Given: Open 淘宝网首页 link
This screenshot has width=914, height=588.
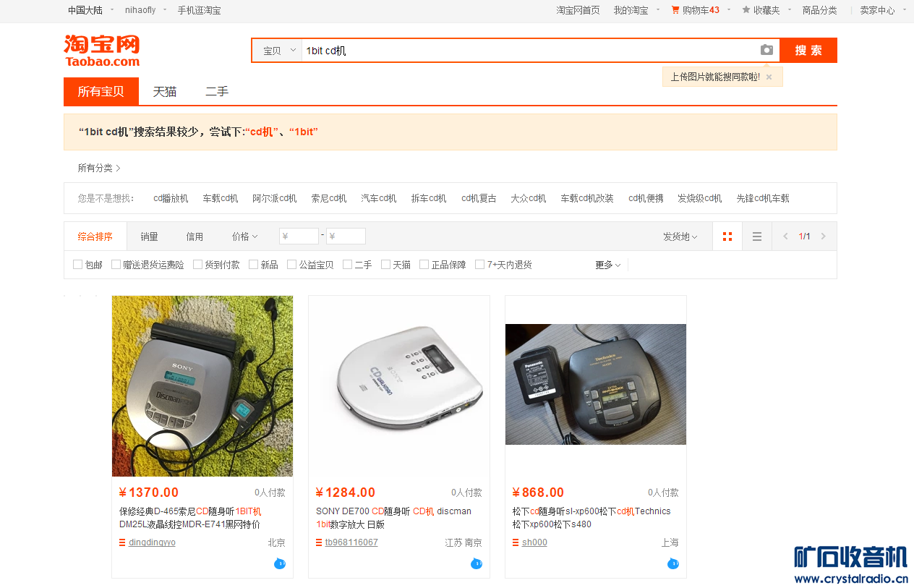Looking at the screenshot, I should pos(578,10).
